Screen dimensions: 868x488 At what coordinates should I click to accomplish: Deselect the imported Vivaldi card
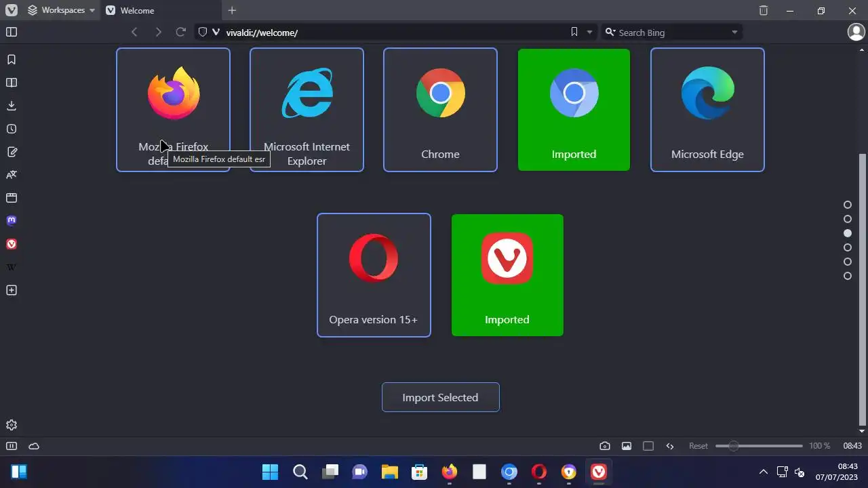(x=507, y=275)
